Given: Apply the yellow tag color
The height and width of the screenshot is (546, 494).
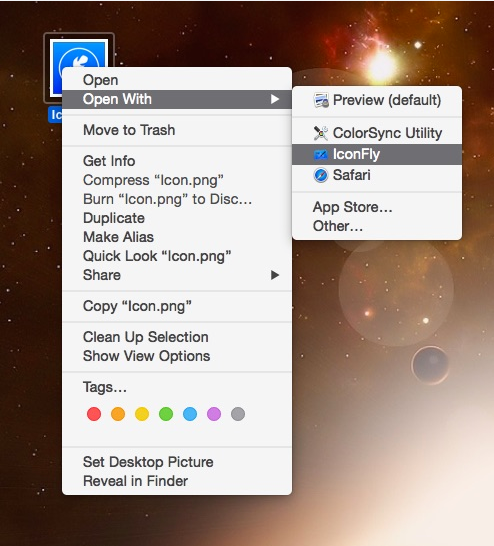Looking at the screenshot, I should click(142, 414).
